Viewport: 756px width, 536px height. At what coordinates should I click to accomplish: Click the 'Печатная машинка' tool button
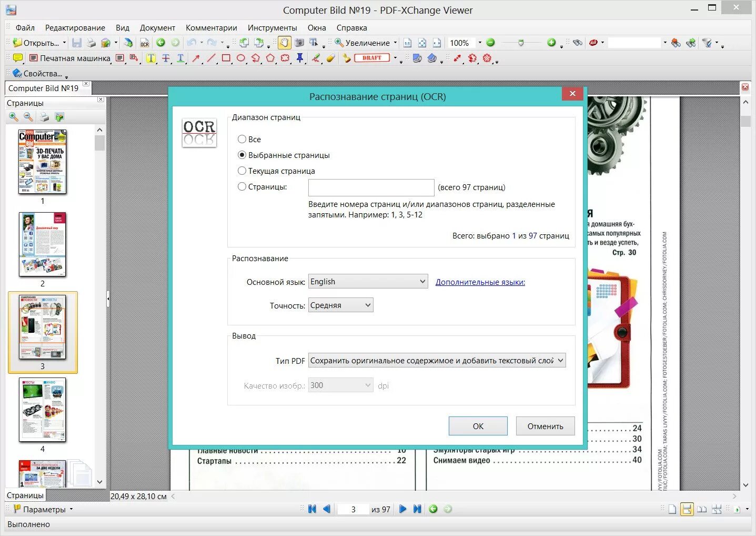coord(69,58)
